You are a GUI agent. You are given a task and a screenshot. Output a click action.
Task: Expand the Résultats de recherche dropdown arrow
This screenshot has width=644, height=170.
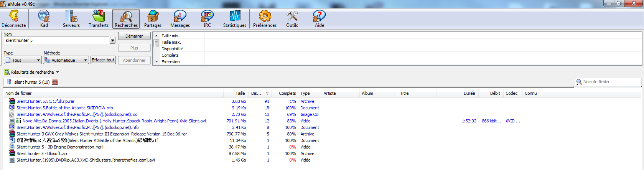tap(58, 72)
